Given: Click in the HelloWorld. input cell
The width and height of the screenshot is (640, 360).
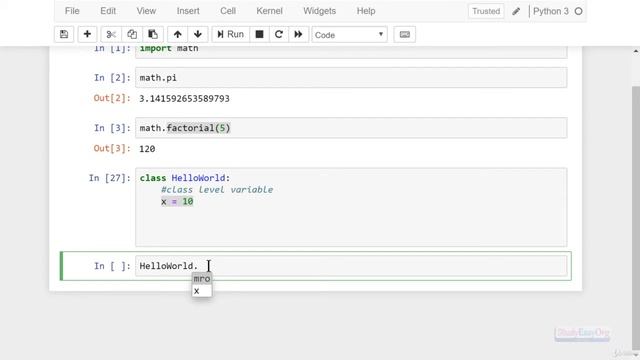Looking at the screenshot, I should click(x=351, y=266).
